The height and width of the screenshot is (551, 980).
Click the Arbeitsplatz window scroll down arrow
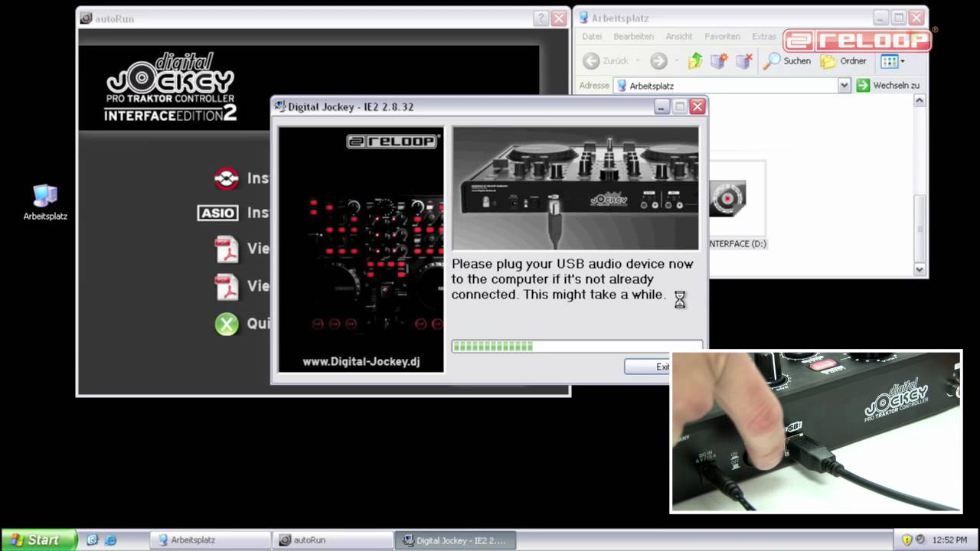pyautogui.click(x=920, y=269)
